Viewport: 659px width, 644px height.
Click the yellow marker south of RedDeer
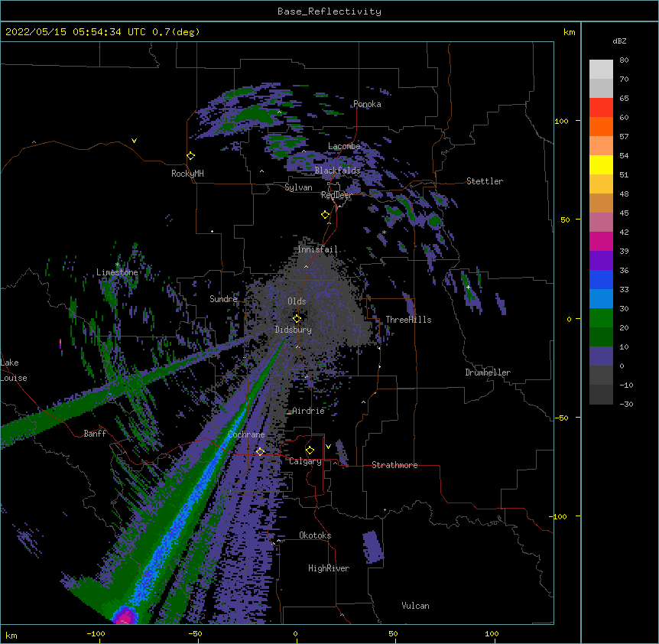click(325, 215)
